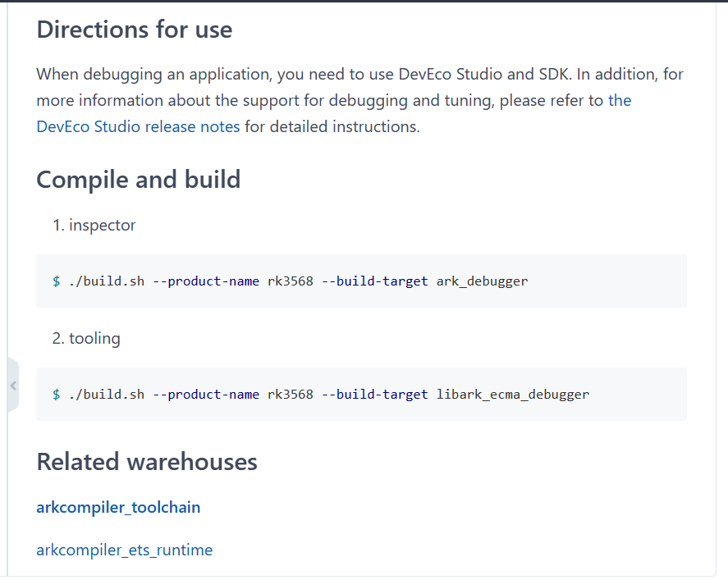Click the "Directions for use" heading

(135, 30)
